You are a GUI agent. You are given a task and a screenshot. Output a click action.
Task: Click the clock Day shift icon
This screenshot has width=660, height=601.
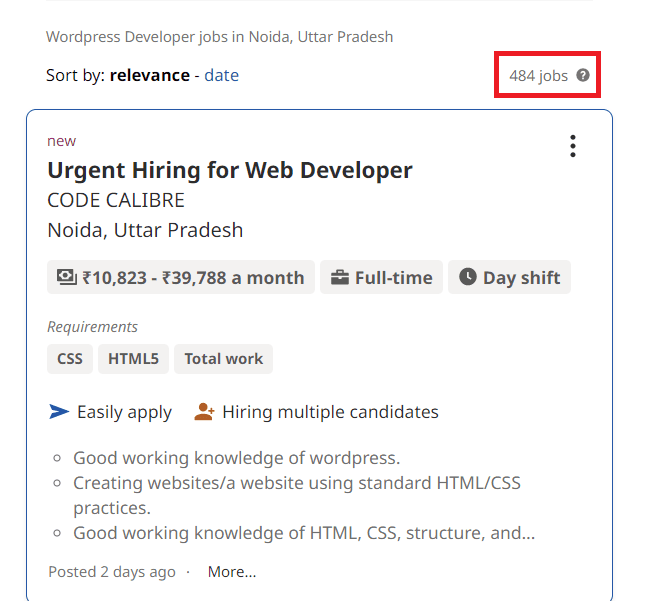468,277
